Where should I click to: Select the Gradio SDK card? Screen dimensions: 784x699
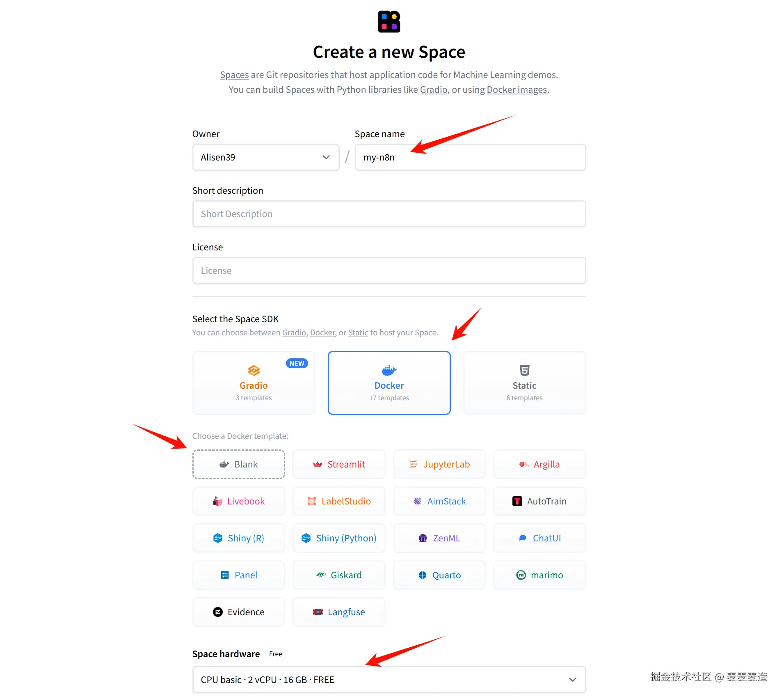(254, 383)
